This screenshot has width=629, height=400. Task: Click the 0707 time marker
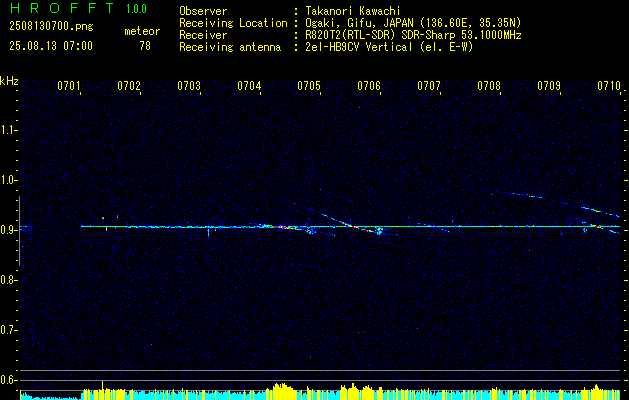(x=429, y=85)
